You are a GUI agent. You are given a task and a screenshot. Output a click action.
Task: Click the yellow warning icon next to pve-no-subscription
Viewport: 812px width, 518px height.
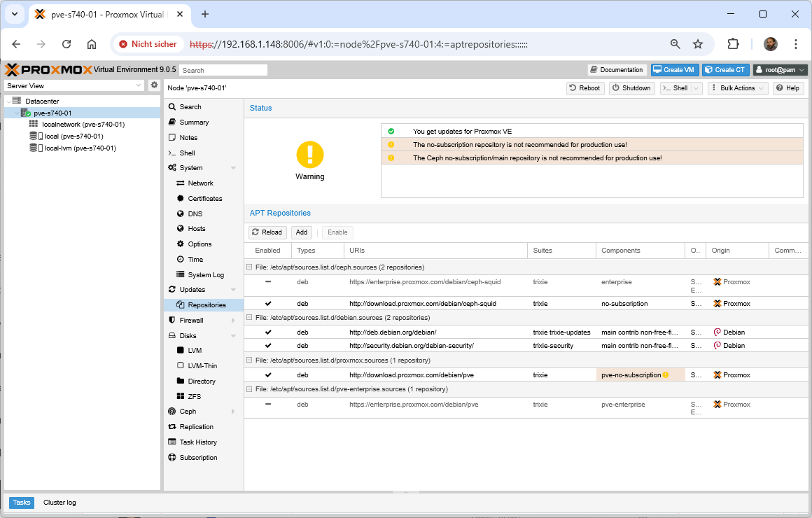tap(666, 375)
